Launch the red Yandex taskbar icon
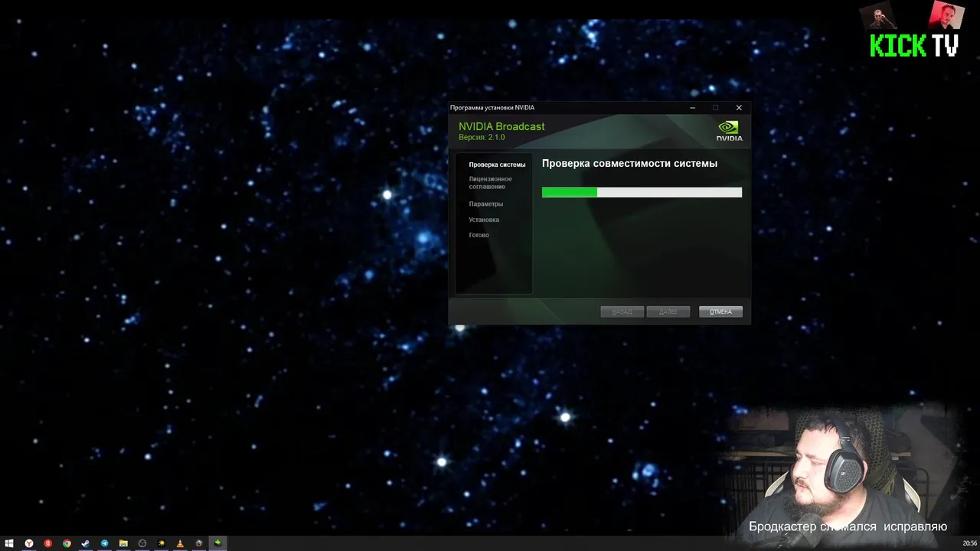980x551 pixels. 47,543
